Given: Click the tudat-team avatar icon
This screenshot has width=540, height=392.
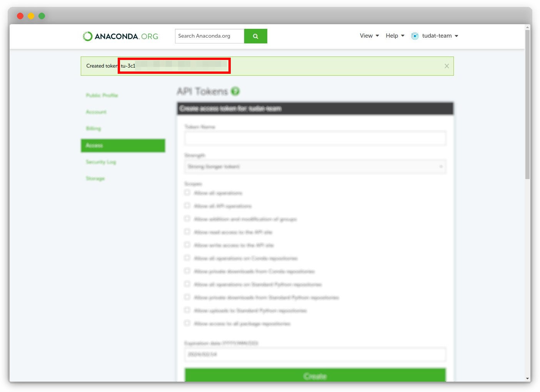Looking at the screenshot, I should tap(415, 36).
